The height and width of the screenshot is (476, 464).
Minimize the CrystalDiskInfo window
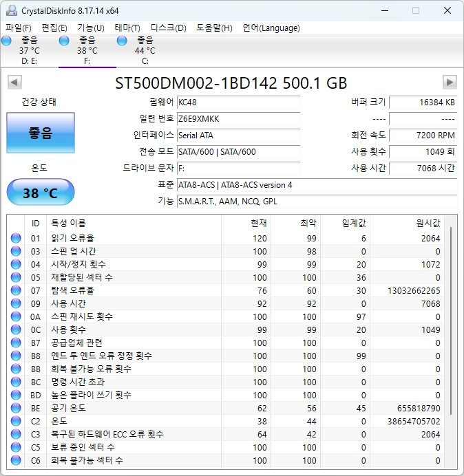[385, 10]
